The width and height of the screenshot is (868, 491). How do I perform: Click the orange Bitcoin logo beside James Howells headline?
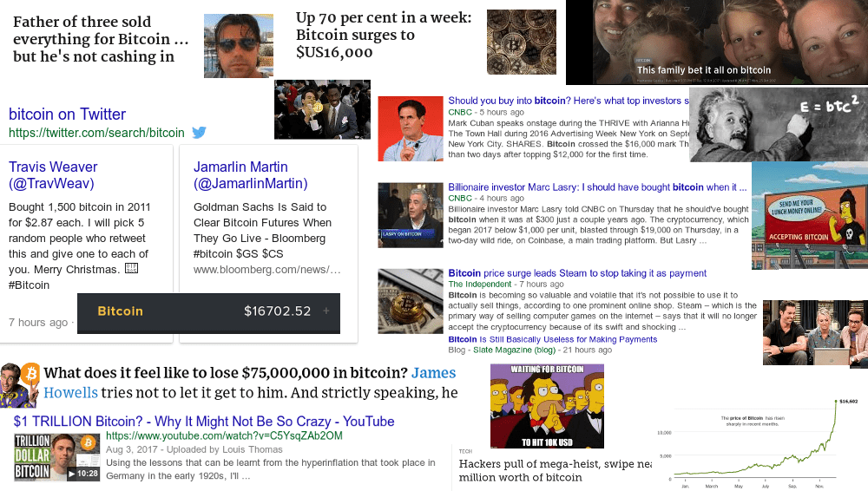click(31, 374)
